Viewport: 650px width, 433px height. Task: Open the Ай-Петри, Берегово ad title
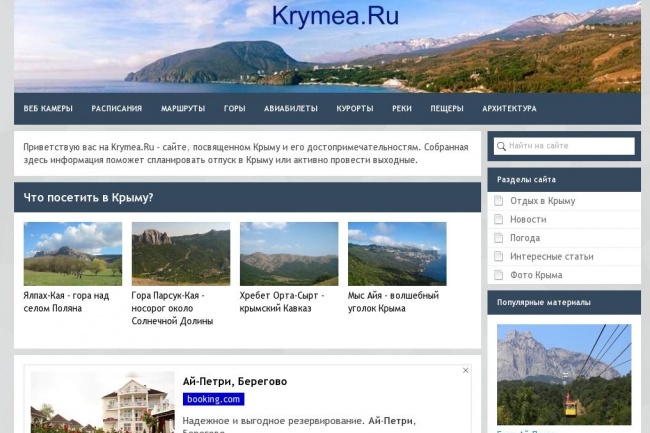tap(235, 381)
